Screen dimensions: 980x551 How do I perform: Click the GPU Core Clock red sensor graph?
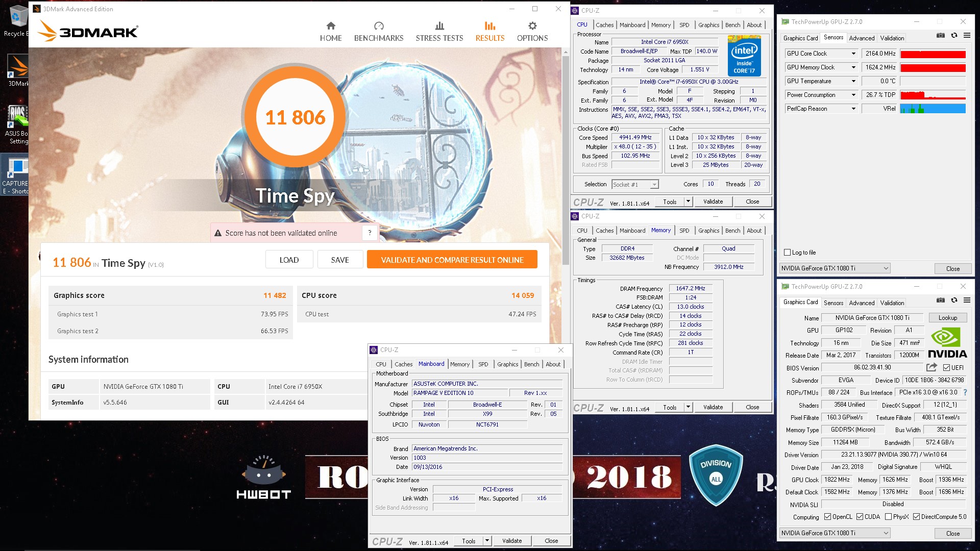[933, 54]
